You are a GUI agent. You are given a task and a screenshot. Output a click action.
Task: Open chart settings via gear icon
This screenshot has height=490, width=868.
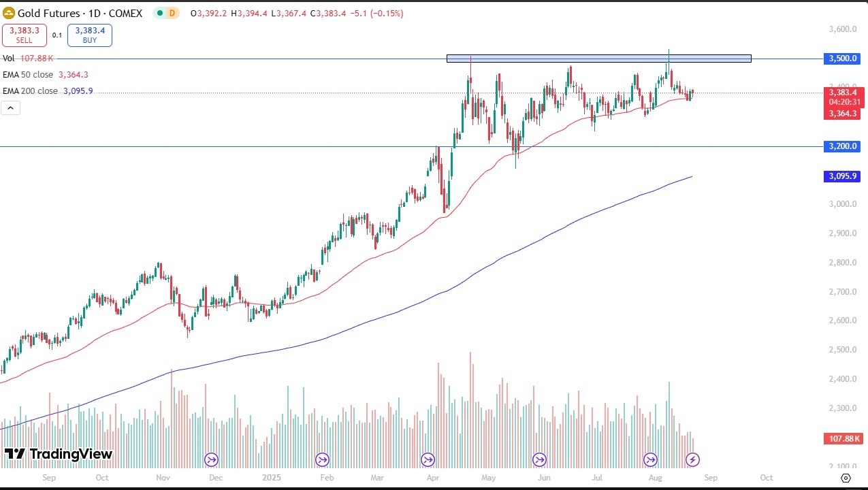coord(846,478)
